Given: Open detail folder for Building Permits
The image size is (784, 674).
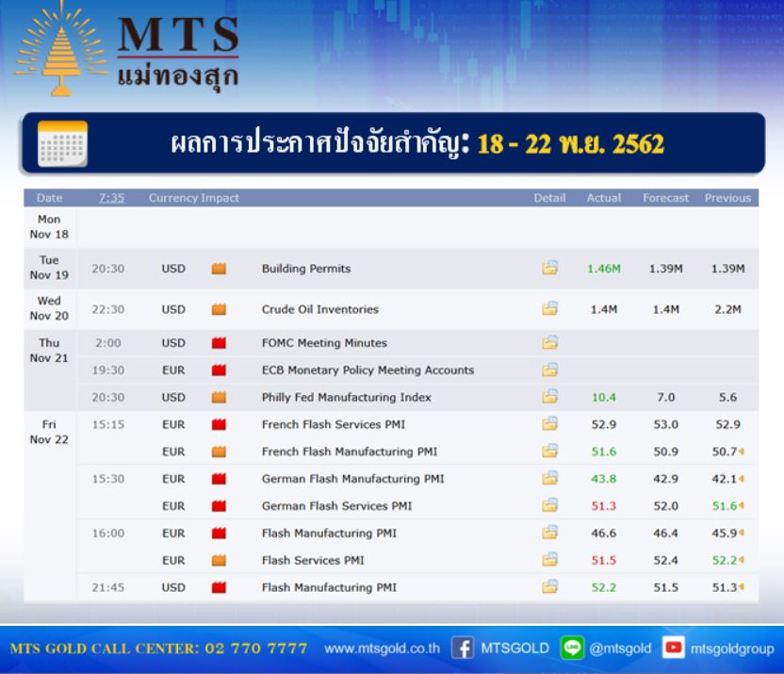Looking at the screenshot, I should click(x=549, y=268).
